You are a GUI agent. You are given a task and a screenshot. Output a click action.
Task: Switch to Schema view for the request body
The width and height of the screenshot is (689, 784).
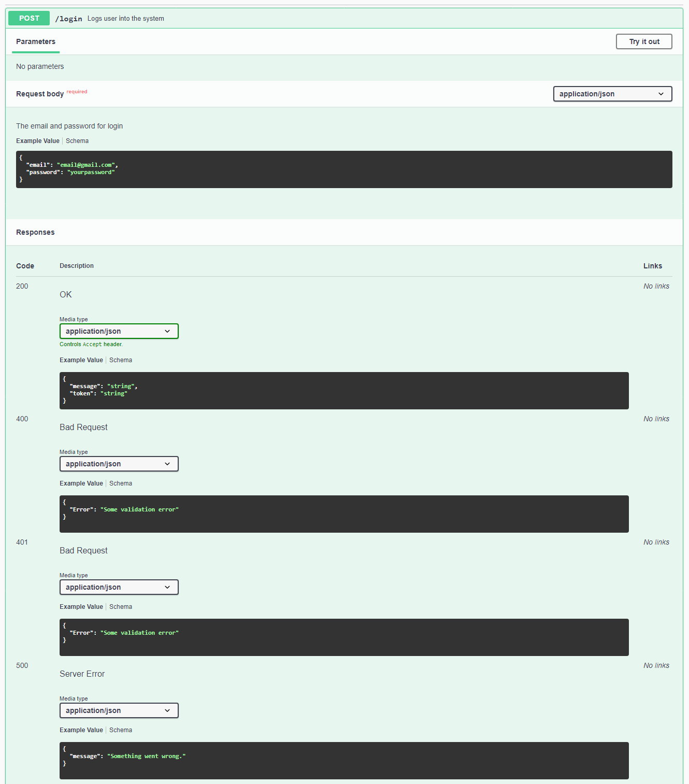coord(77,140)
